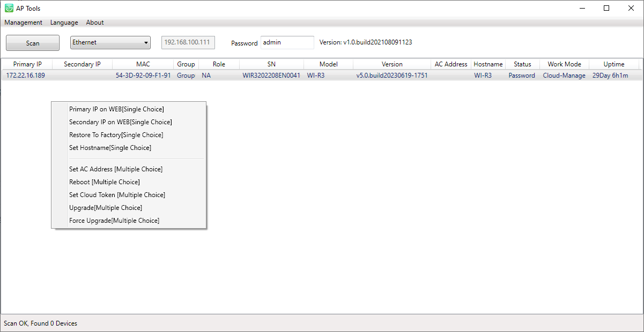Choose Set AC Address menu entry
Viewport: 644px width, 332px height.
coord(115,169)
